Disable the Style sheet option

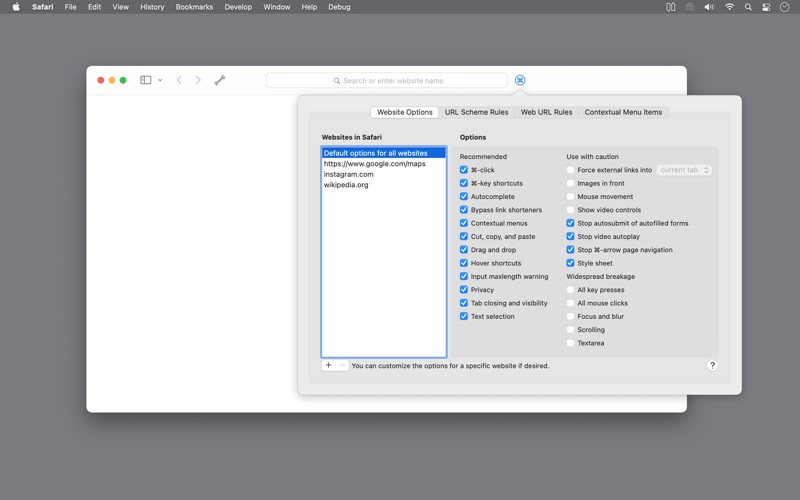coord(570,263)
